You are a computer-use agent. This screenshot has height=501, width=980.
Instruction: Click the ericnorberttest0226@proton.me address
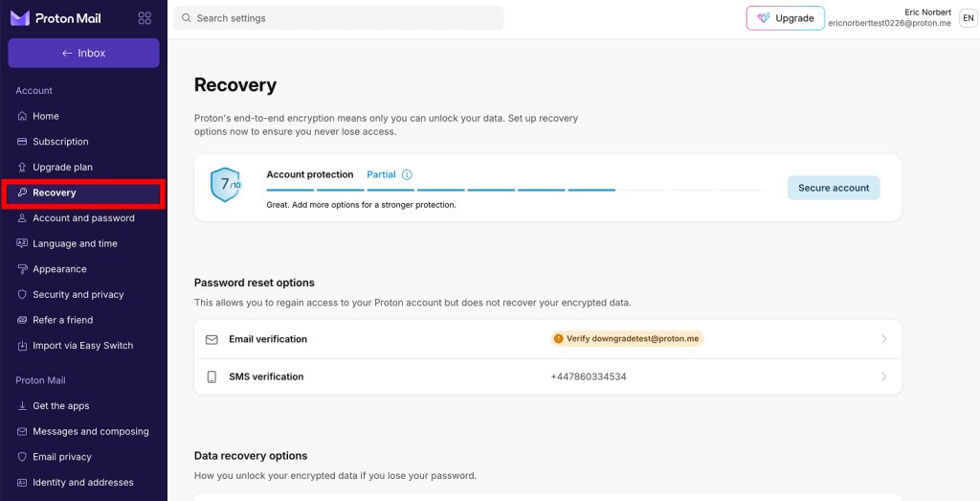[x=889, y=23]
